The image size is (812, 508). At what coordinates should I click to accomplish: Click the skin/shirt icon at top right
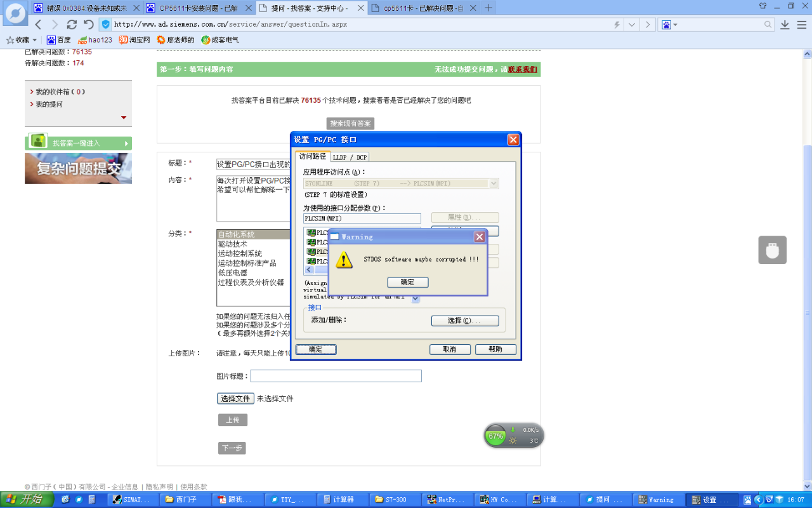(763, 6)
